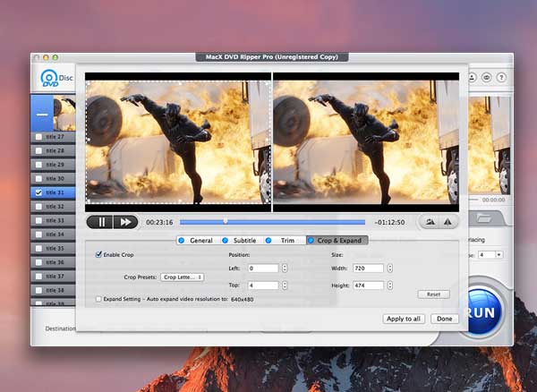Click the triangle icon beside the timeline
Viewport: 537px width, 392px height.
(x=447, y=222)
